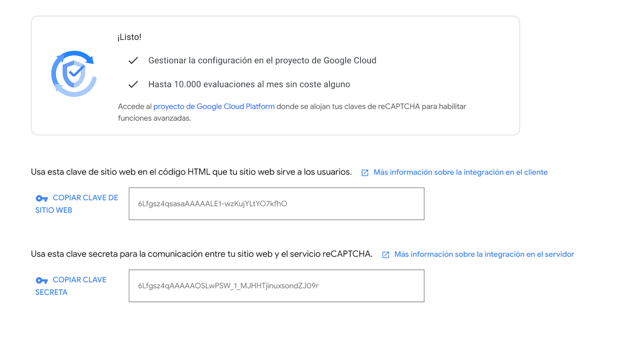Click the Hasta 10.000 evaluaciones text line
The width and height of the screenshot is (644, 344).
click(x=249, y=84)
